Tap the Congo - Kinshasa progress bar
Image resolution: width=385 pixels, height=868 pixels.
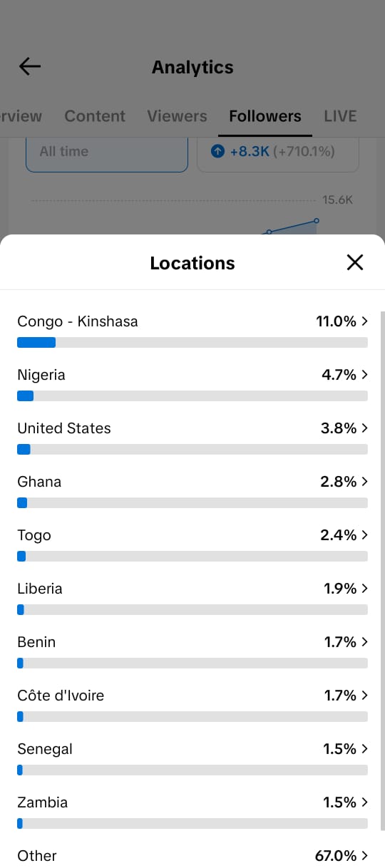(192, 343)
